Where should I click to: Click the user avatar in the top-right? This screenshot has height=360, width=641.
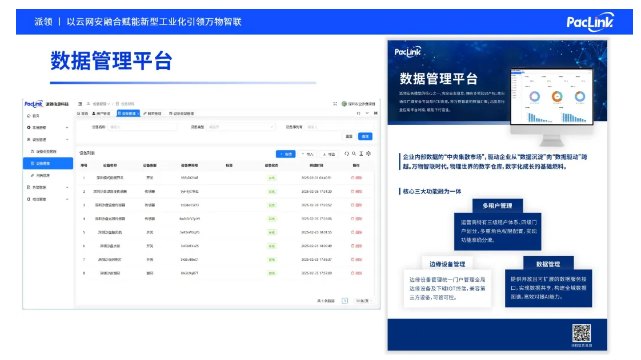pos(344,104)
